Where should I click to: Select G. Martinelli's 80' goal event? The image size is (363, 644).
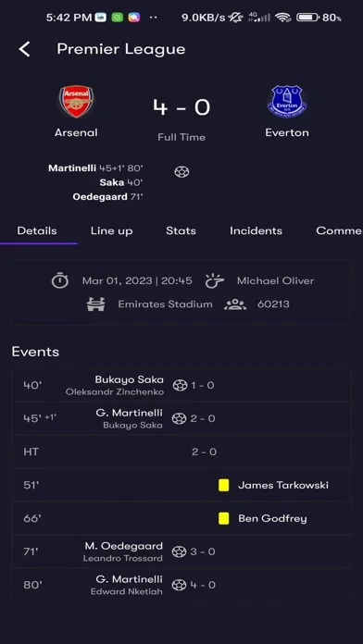[181, 585]
